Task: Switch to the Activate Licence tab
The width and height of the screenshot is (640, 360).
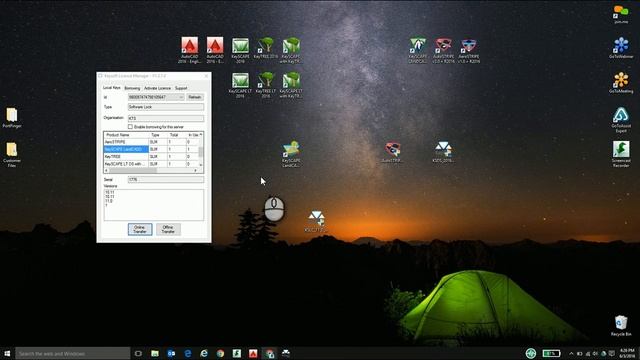Action: point(157,88)
